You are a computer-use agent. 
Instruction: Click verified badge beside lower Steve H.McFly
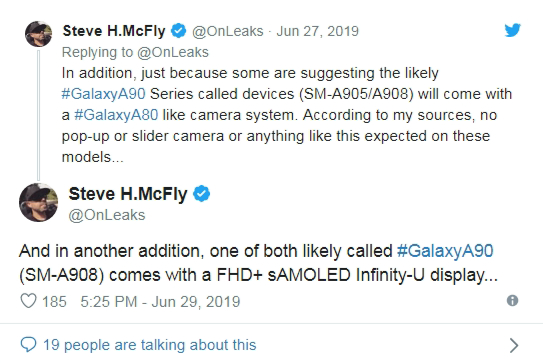coord(201,193)
